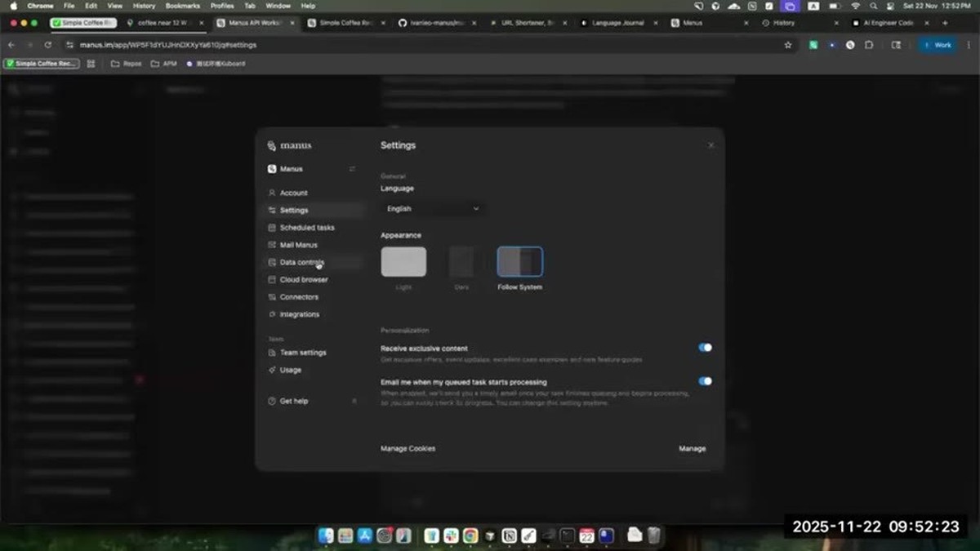Image resolution: width=980 pixels, height=551 pixels.
Task: Choose the Light appearance thumbnail
Action: pos(403,262)
